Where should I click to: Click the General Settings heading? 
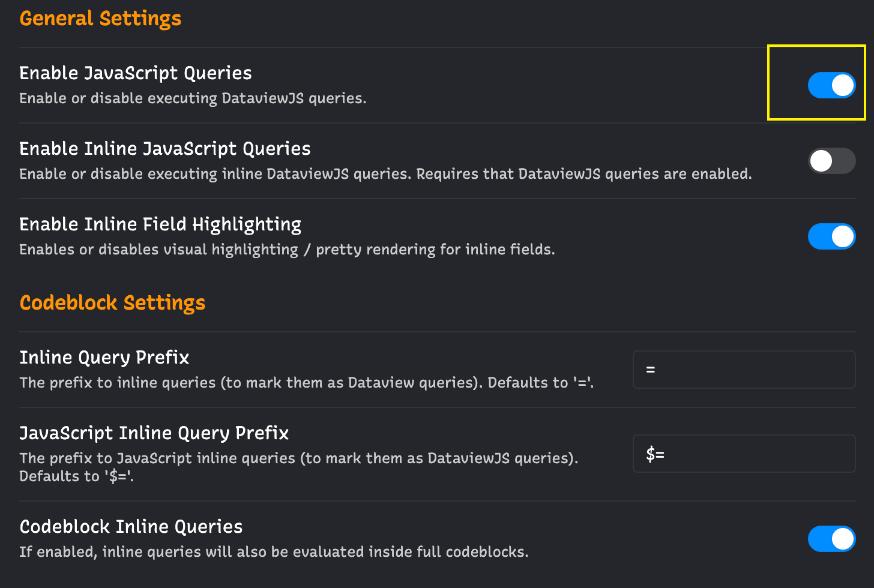pyautogui.click(x=100, y=19)
